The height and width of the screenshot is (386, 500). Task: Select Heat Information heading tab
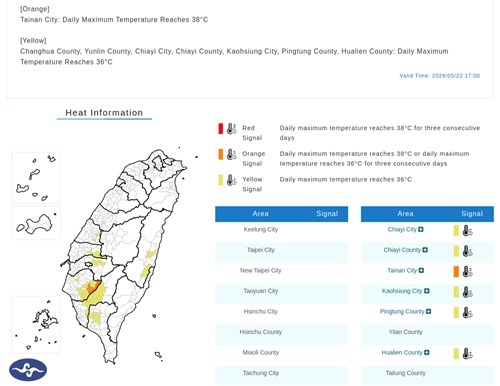click(104, 113)
